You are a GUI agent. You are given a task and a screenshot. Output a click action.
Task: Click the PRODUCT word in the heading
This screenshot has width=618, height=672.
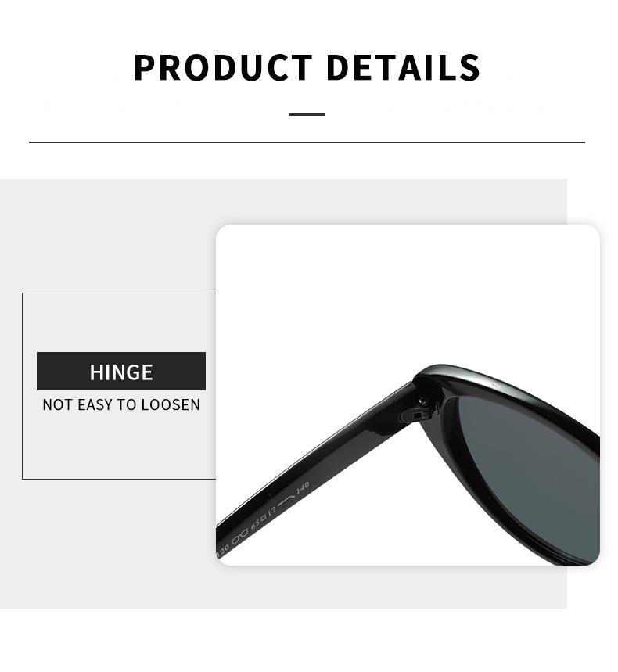point(222,67)
